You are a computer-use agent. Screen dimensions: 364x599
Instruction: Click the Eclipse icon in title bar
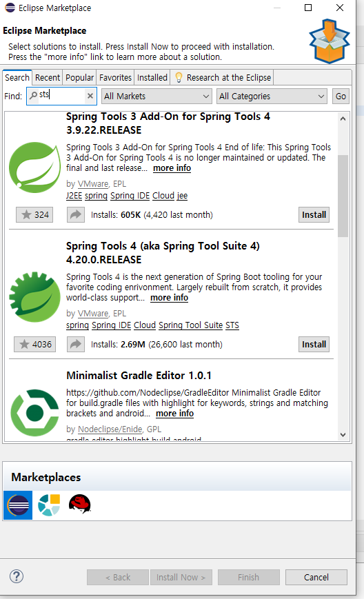coord(10,8)
